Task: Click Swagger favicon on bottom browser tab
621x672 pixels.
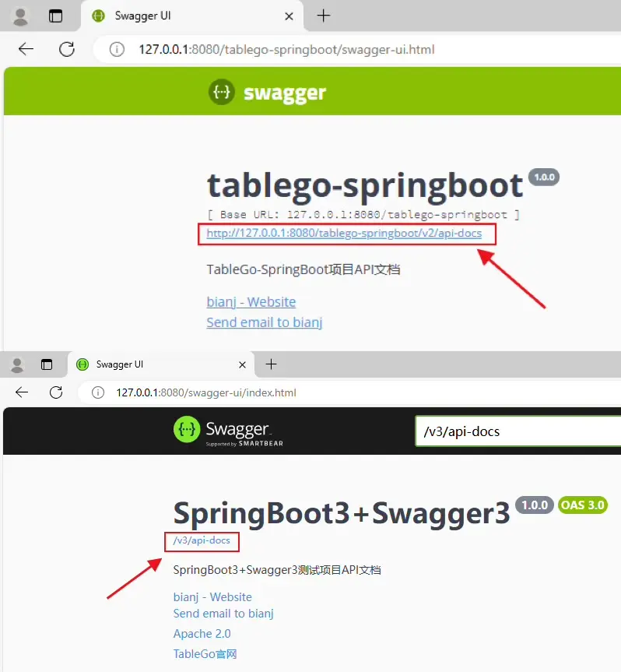Action: click(x=82, y=364)
